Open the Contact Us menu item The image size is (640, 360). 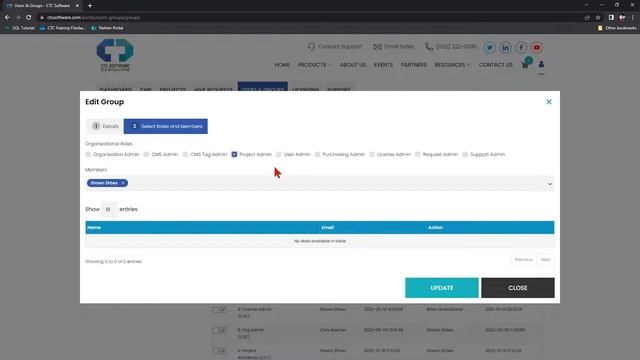point(496,65)
